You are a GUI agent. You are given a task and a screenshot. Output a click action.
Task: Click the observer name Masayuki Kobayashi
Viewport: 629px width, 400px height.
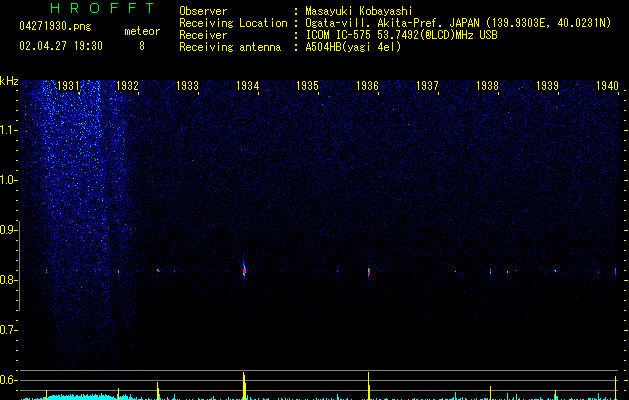tap(359, 11)
